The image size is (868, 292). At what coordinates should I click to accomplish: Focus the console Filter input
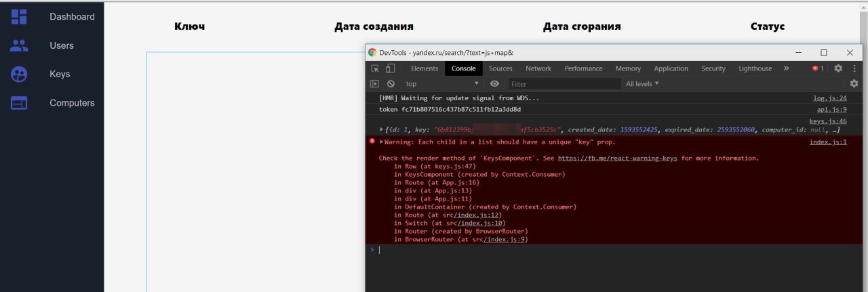564,83
